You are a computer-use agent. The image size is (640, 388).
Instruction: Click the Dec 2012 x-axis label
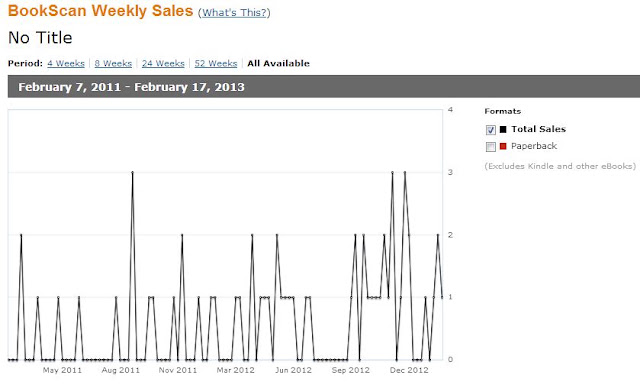click(409, 370)
